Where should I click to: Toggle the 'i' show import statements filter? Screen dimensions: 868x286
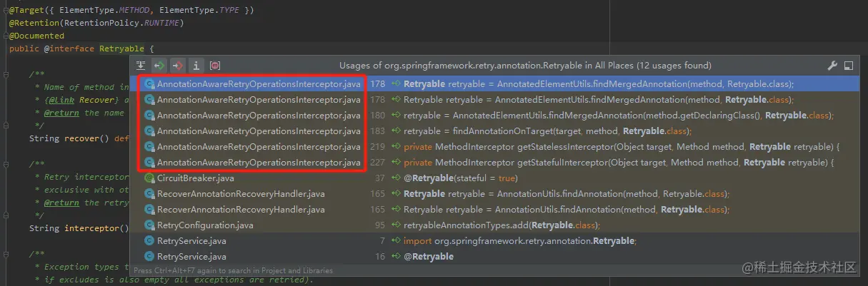pyautogui.click(x=196, y=66)
